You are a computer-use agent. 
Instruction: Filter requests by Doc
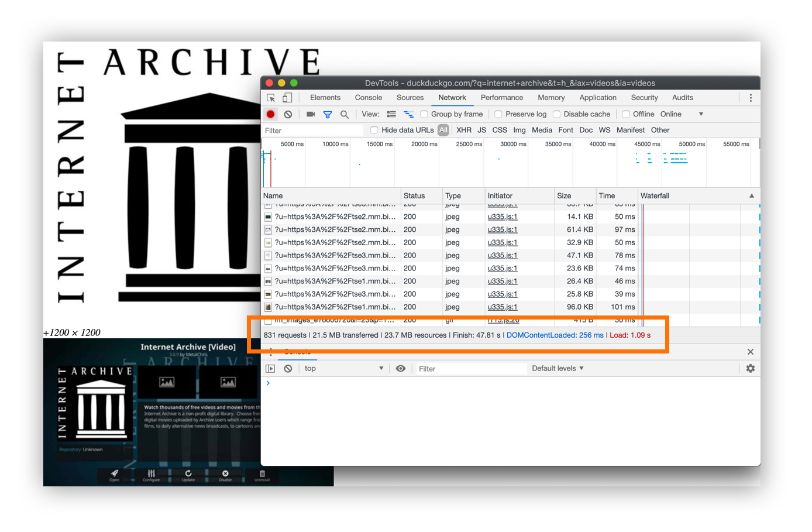[586, 130]
